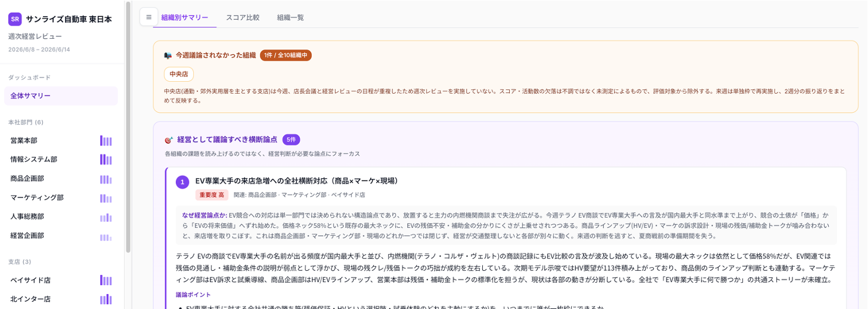The image size is (868, 309).
Task: Click the 本社部門 (6) section label
Action: (x=26, y=122)
